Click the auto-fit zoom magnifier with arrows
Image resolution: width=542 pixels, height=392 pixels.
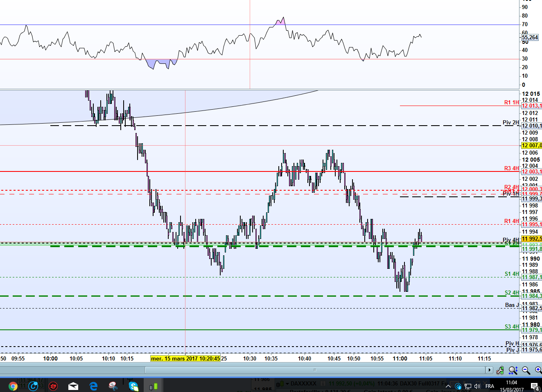[513, 370]
